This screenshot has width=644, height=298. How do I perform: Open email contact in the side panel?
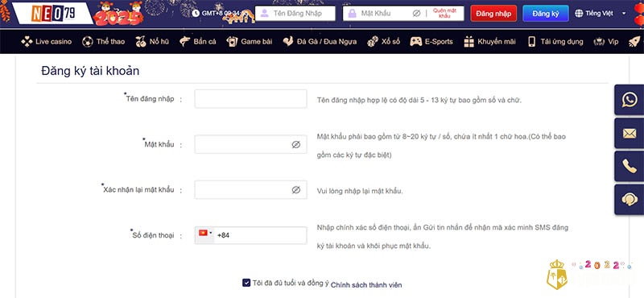click(x=630, y=133)
